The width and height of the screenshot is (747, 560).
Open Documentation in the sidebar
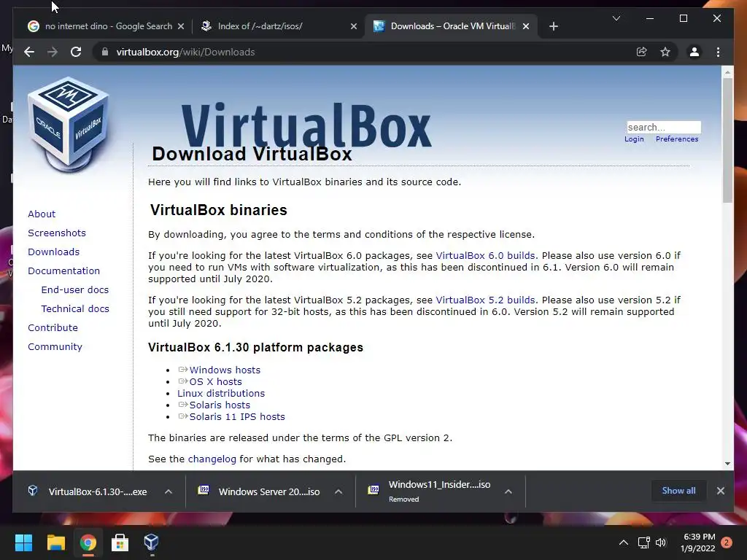[64, 271]
